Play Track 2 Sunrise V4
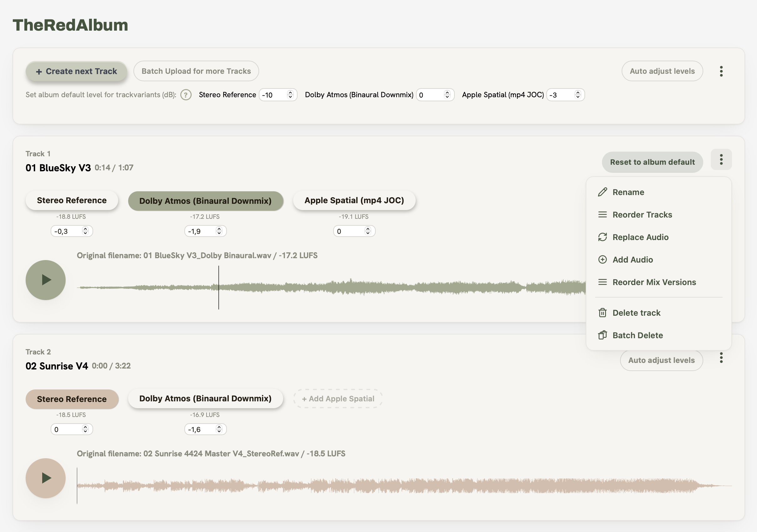The height and width of the screenshot is (532, 757). (x=46, y=478)
